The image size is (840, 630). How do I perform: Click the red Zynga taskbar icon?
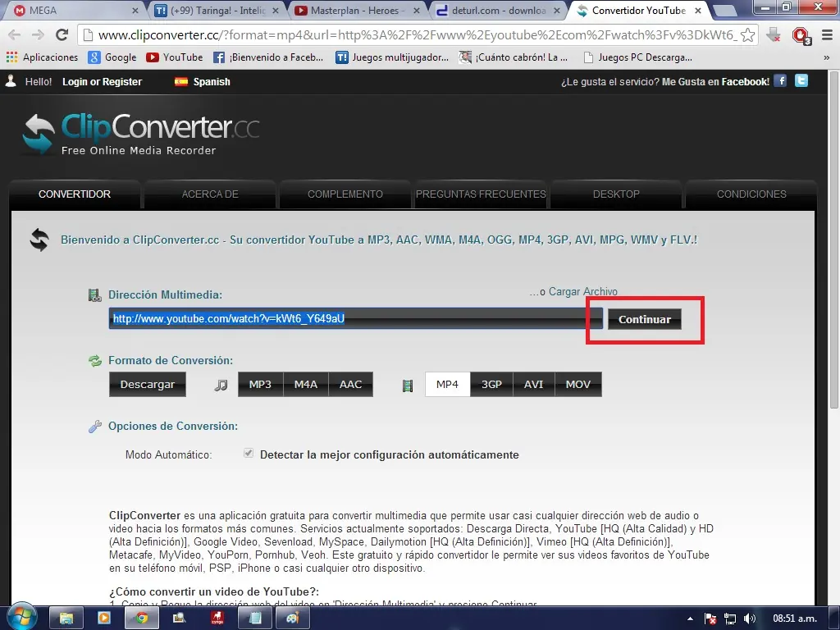pyautogui.click(x=217, y=619)
